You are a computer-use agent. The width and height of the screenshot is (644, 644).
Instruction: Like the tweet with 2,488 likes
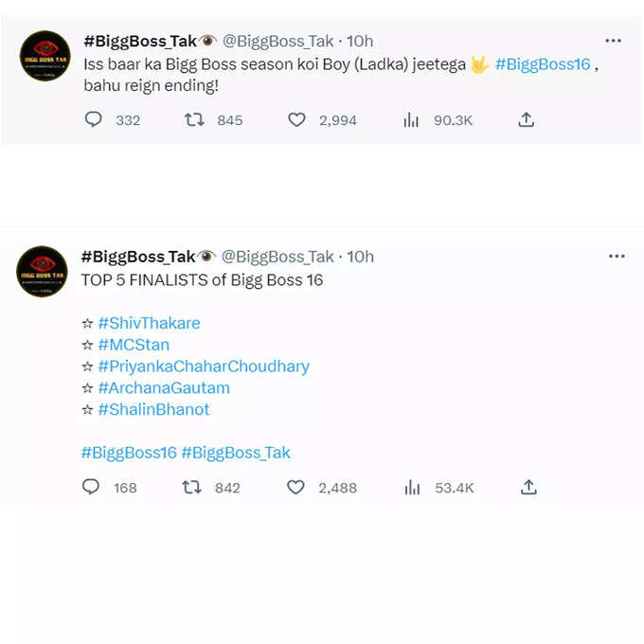[295, 488]
